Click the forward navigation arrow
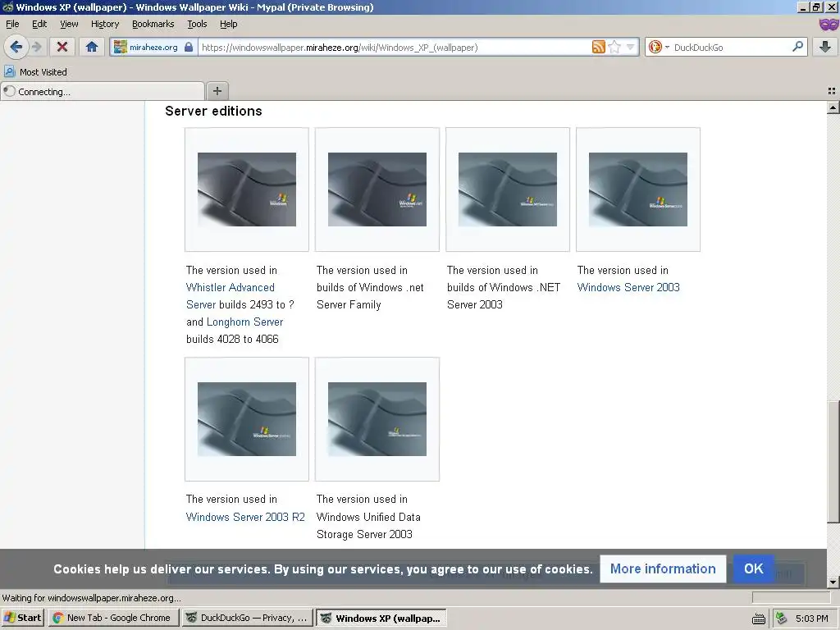Screen dimensions: 840x630 (37, 47)
